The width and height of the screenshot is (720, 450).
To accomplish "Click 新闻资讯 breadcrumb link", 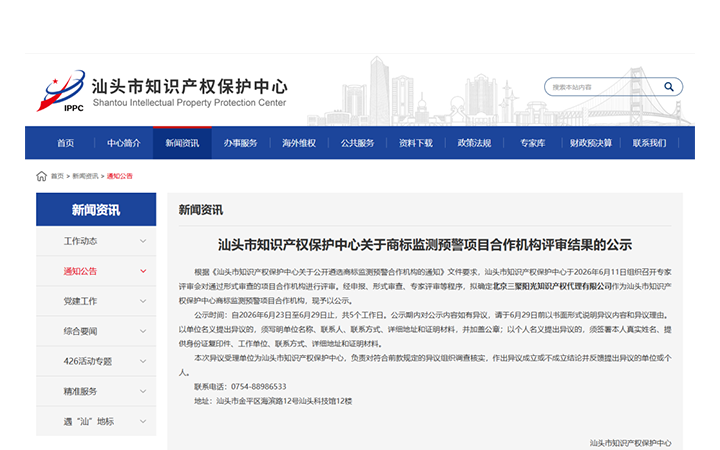I will pyautogui.click(x=85, y=176).
